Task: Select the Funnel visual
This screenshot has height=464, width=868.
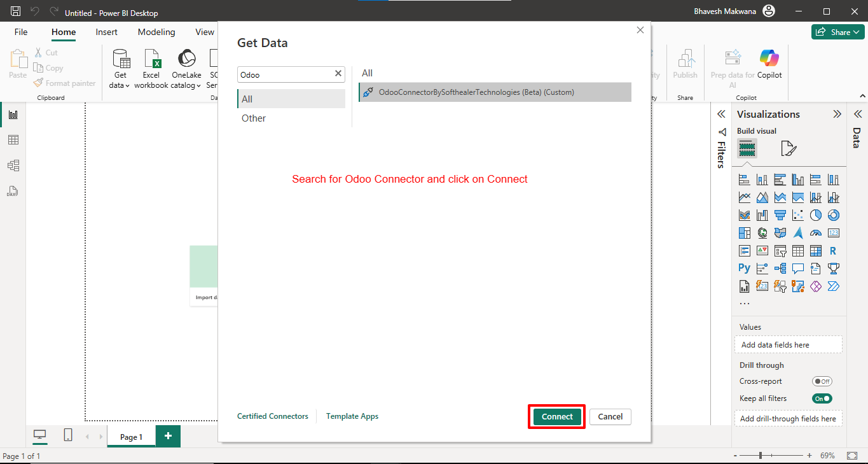Action: coord(780,215)
